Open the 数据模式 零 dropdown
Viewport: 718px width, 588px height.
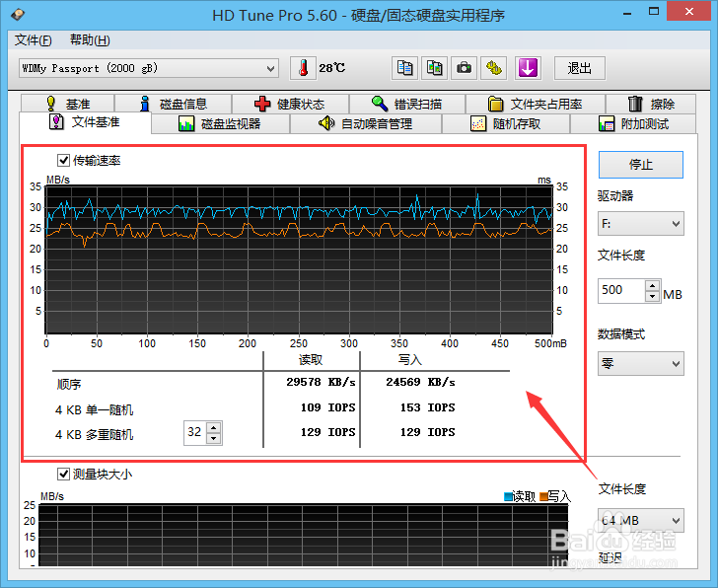point(641,364)
